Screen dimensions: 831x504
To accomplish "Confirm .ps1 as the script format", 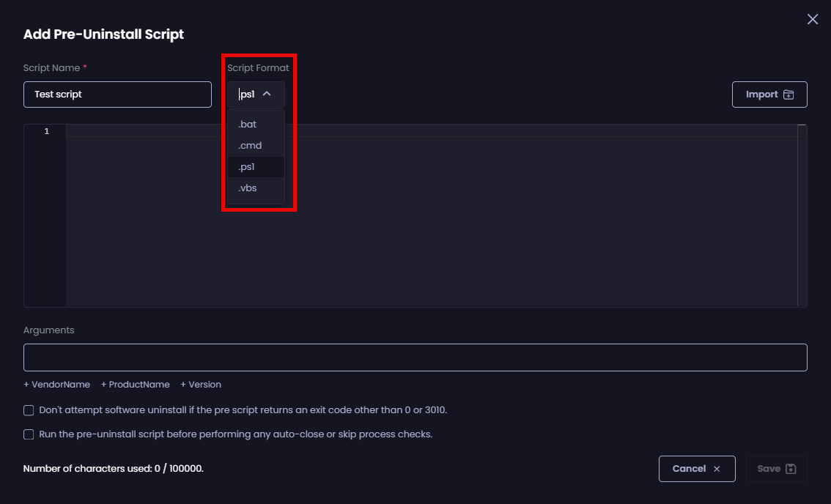I will [x=247, y=166].
